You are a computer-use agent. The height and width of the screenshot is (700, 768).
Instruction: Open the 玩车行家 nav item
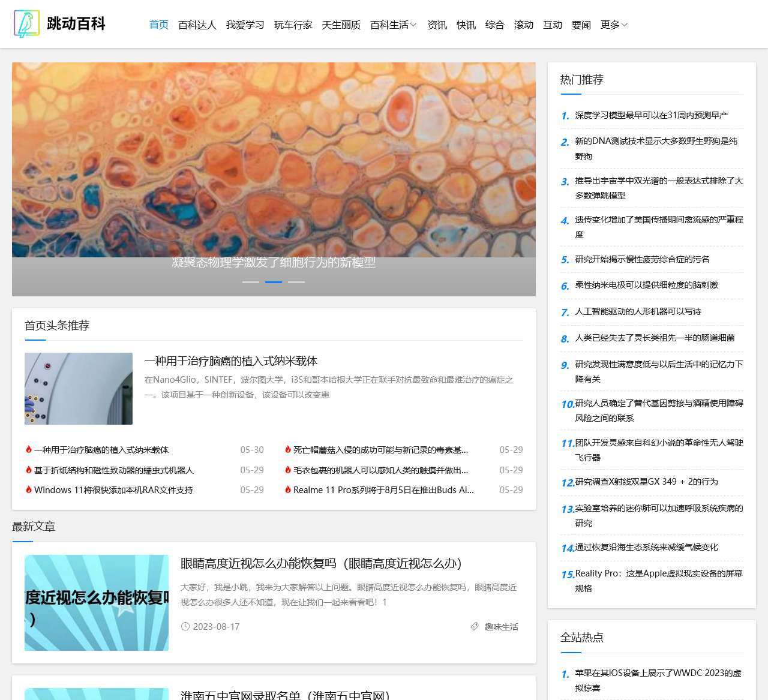coord(293,25)
